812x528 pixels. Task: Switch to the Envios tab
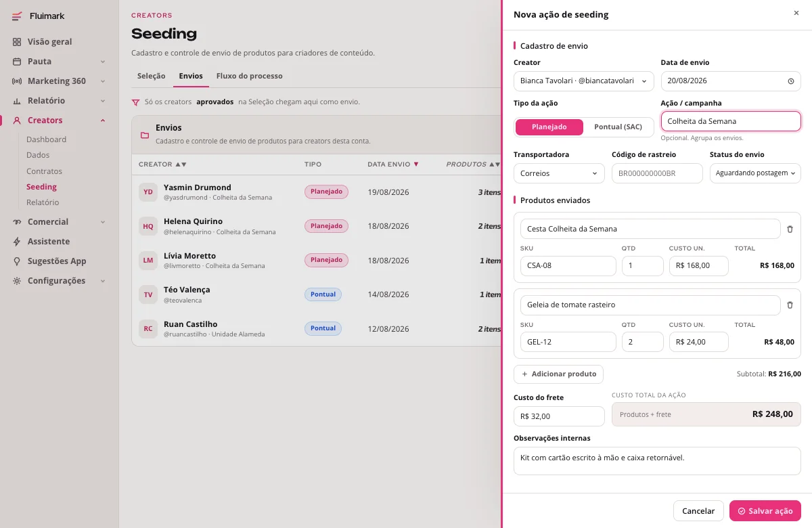(x=191, y=76)
